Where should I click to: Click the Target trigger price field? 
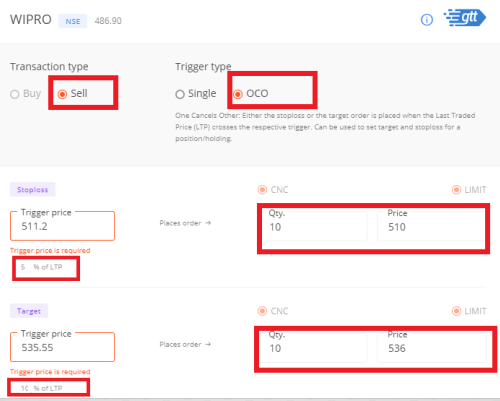point(62,347)
